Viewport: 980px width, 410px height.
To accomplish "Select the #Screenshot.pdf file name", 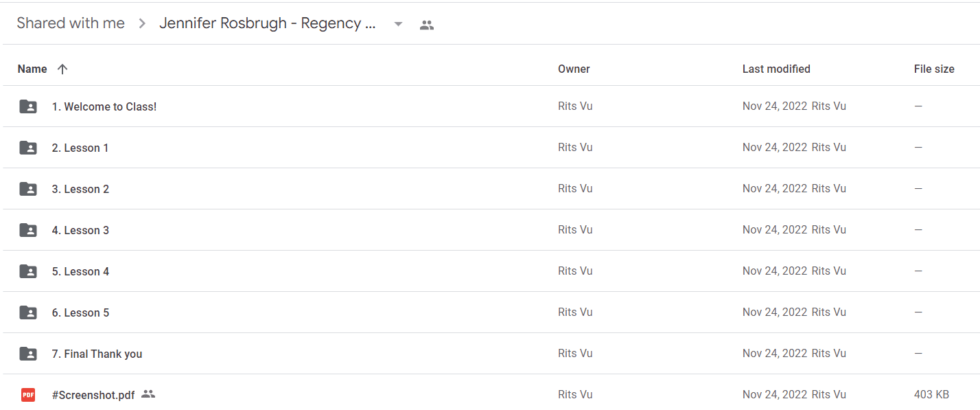I will 93,395.
